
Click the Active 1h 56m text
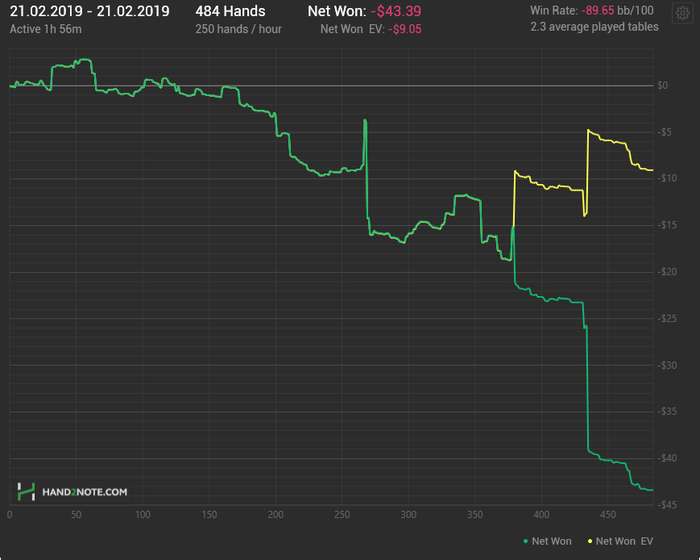point(46,29)
